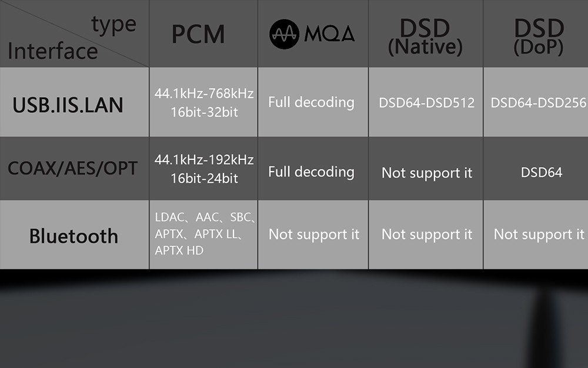Screen dimensions: 588x368
Task: Click Bluetooth DSD DoP Not support it cell
Action: click(x=539, y=235)
